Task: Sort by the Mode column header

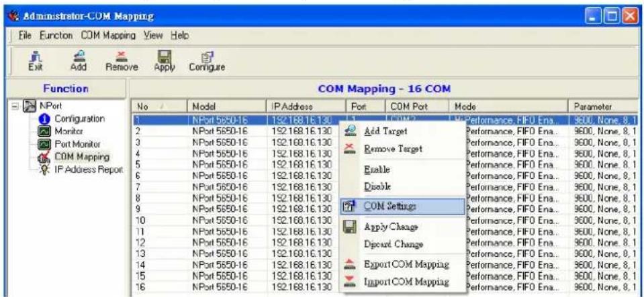Action: 508,107
